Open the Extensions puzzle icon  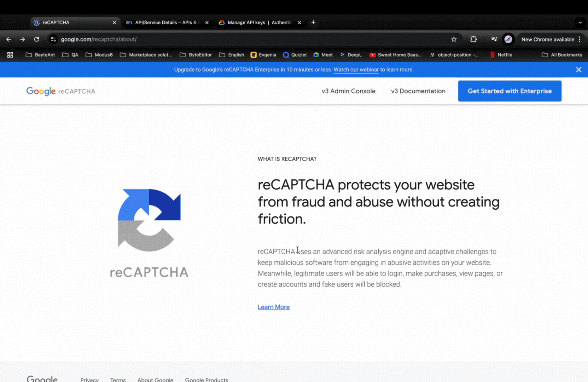473,39
